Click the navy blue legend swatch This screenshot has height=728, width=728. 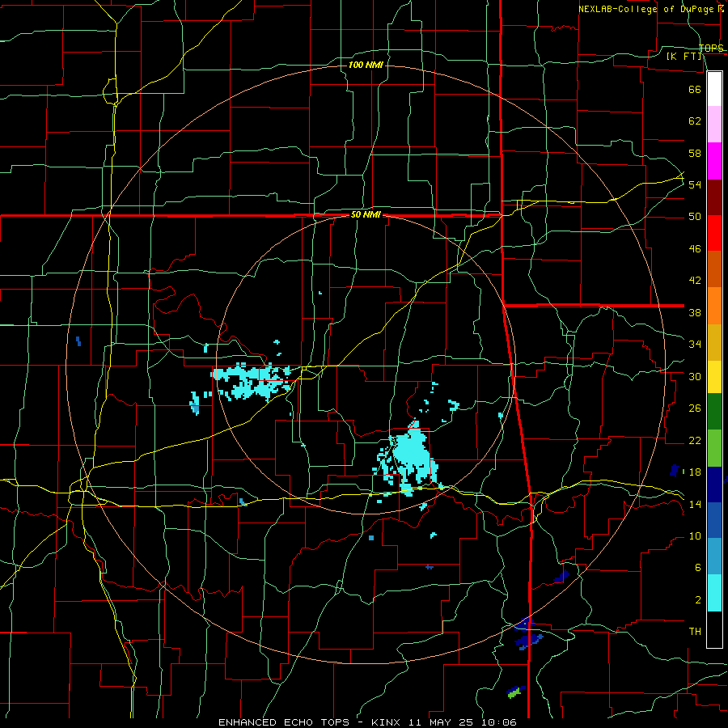point(714,485)
